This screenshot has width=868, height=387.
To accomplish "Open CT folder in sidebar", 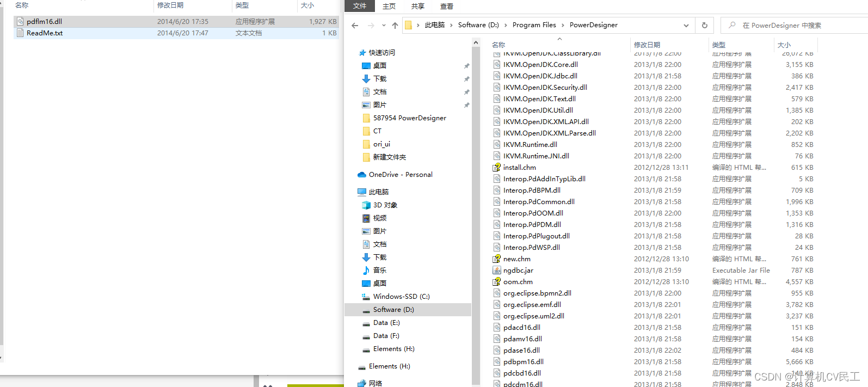I will (377, 131).
